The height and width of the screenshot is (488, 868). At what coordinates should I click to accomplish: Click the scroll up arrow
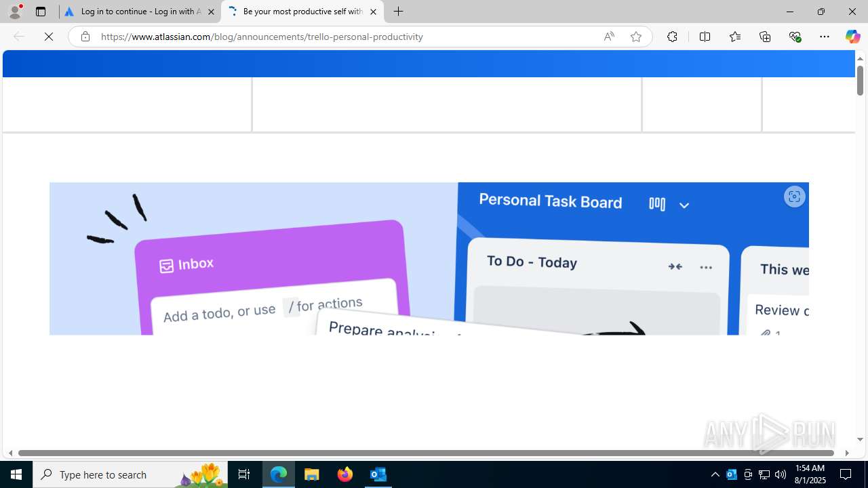860,58
